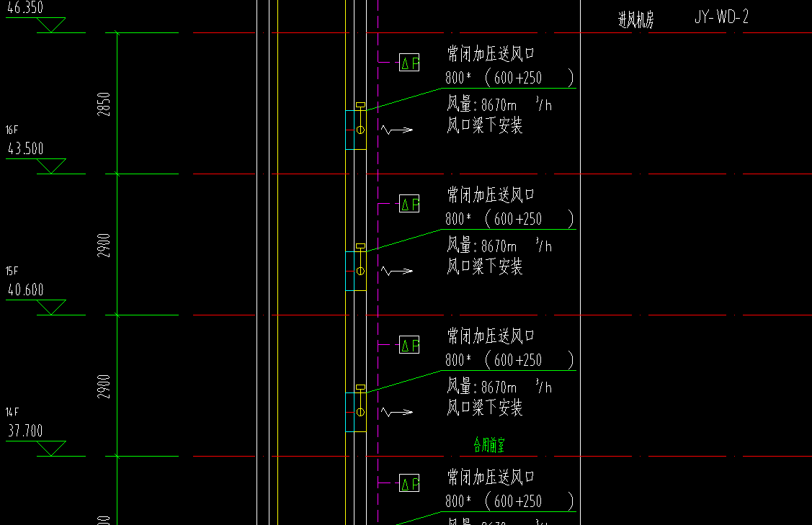Pick the airflow arrow symbol on floor 16F
Viewport: 812px width, 525px height.
(x=397, y=130)
